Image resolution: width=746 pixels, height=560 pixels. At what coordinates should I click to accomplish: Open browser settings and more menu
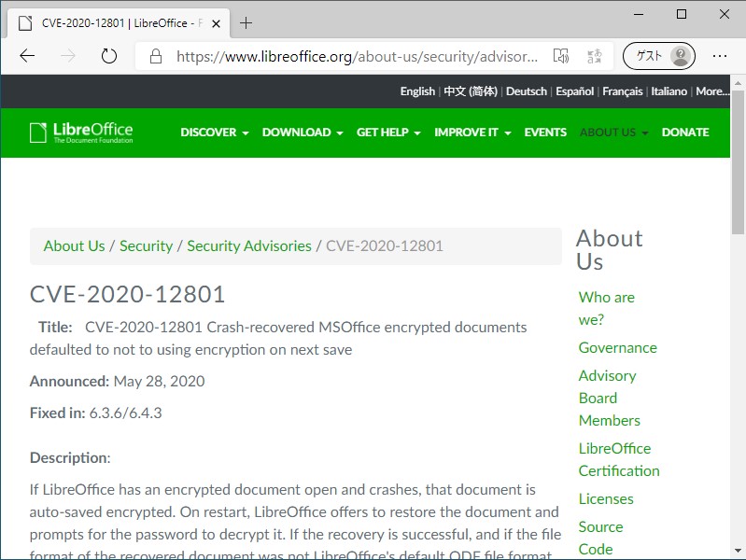click(719, 56)
